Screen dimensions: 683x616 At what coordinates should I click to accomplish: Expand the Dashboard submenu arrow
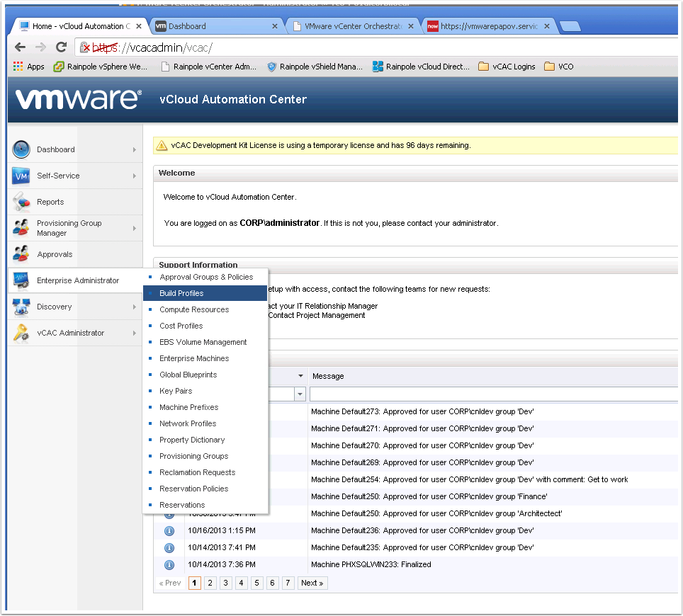[x=134, y=149]
